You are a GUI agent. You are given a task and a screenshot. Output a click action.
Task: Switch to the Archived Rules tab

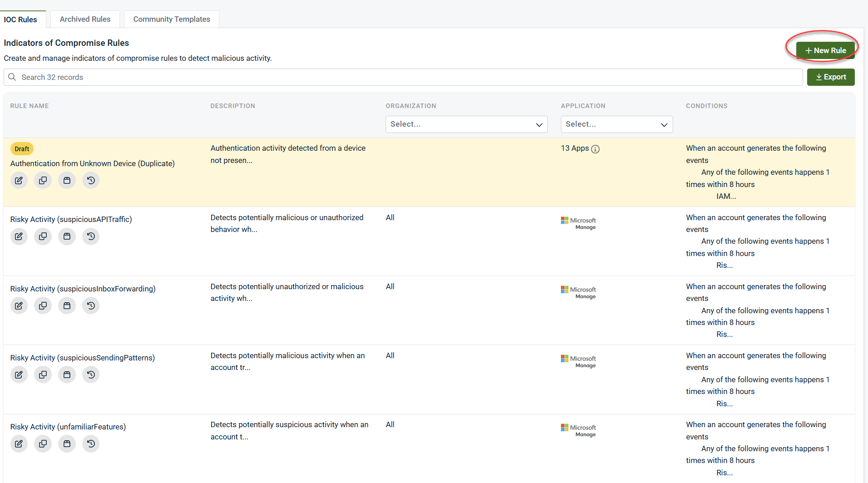point(85,19)
